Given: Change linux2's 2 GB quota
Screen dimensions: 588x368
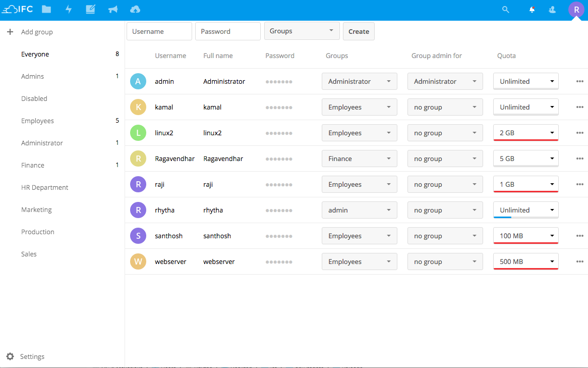Looking at the screenshot, I should [526, 133].
